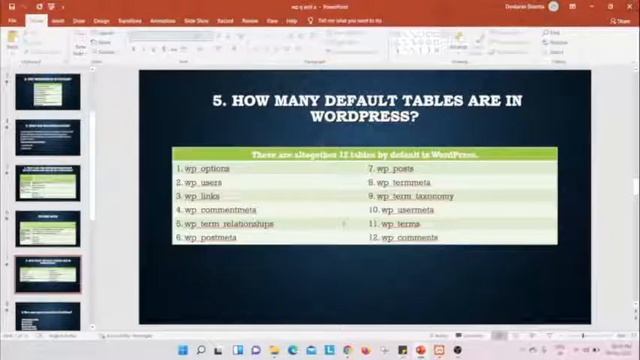Open the Transitions tab
The width and height of the screenshot is (640, 360).
130,21
